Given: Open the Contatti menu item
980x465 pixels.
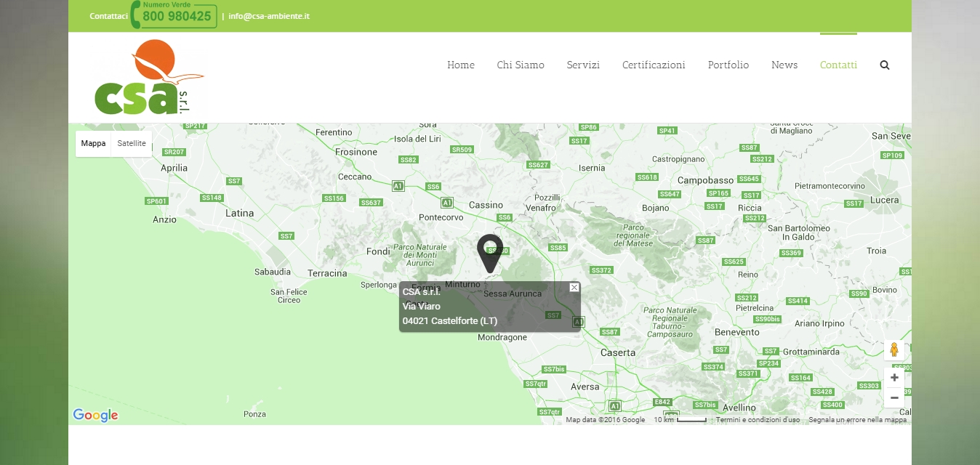Looking at the screenshot, I should [x=838, y=65].
